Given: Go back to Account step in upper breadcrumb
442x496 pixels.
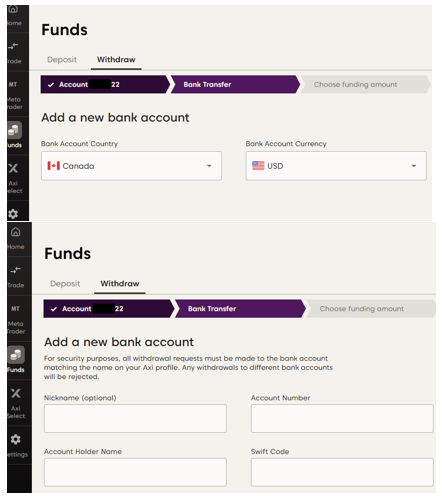Looking at the screenshot, I should [105, 84].
